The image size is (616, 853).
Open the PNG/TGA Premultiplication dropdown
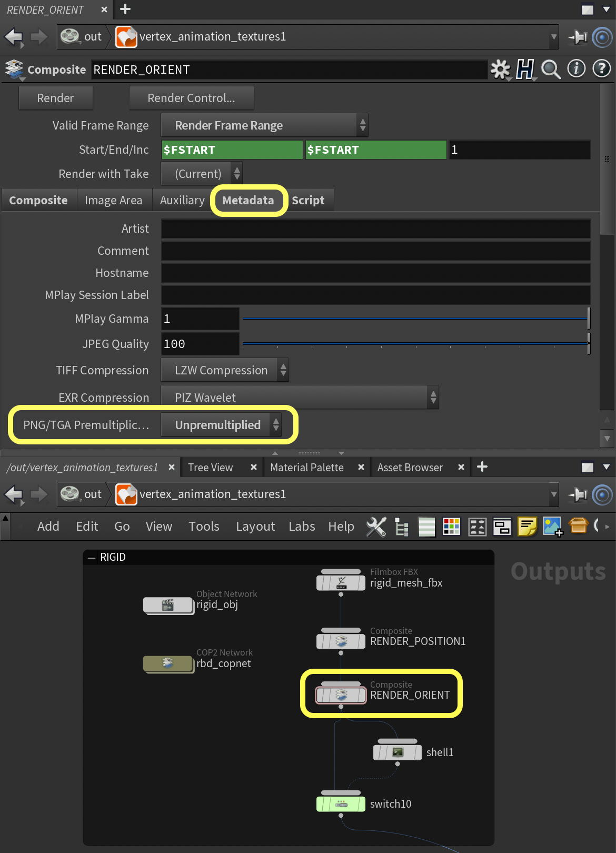point(221,425)
